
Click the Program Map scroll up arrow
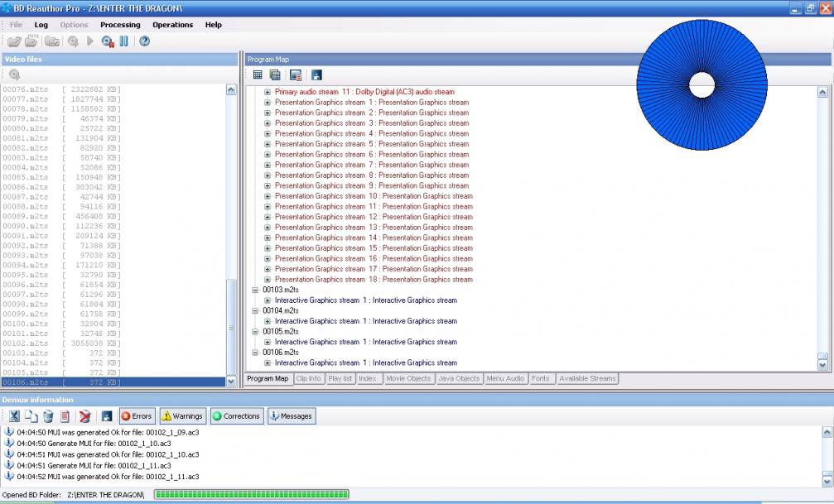(x=823, y=92)
